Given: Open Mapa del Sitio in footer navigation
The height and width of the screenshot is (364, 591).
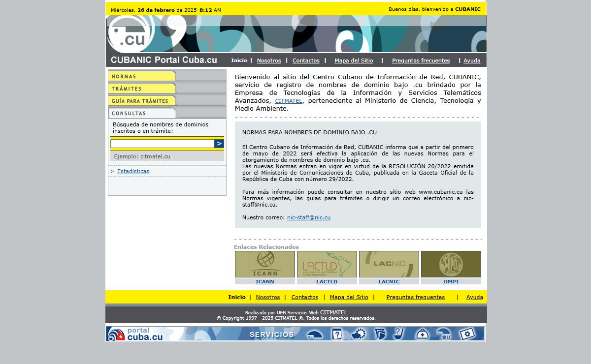Looking at the screenshot, I should [x=349, y=297].
